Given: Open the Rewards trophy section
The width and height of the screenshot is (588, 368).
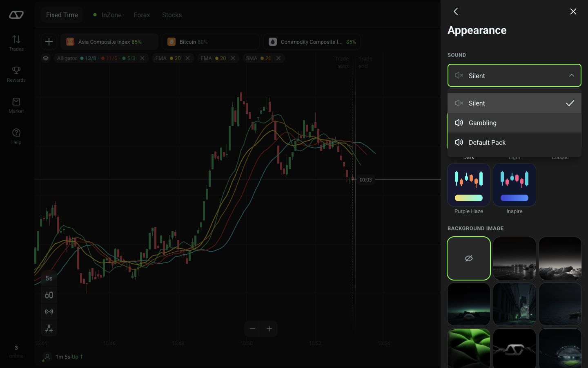Looking at the screenshot, I should click(x=16, y=74).
